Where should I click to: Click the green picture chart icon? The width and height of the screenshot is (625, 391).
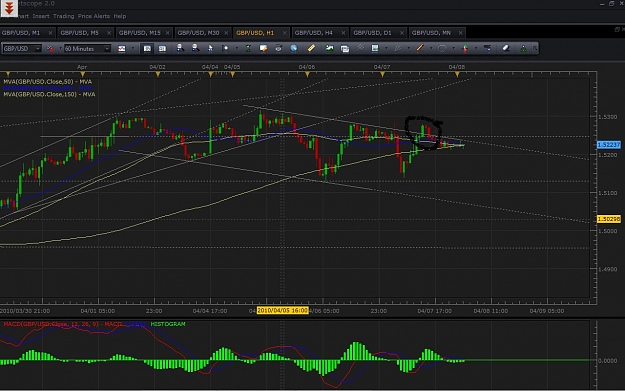pos(330,48)
